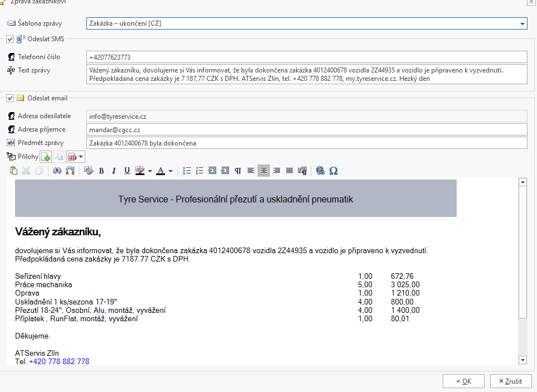Clear text formatting with eraser icon

88,171
